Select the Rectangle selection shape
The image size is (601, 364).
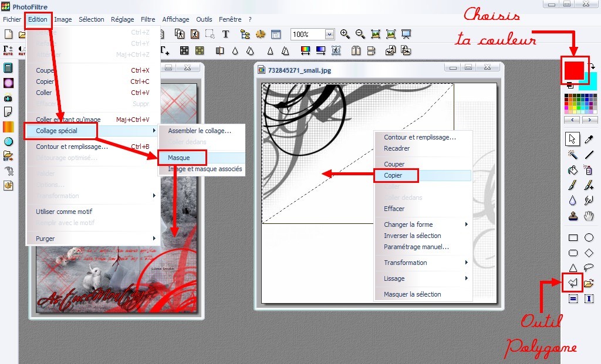click(573, 238)
